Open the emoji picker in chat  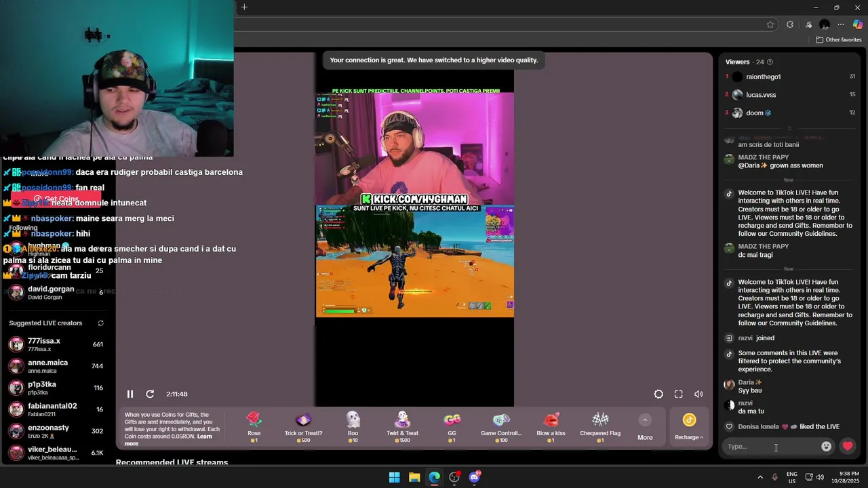click(x=826, y=446)
